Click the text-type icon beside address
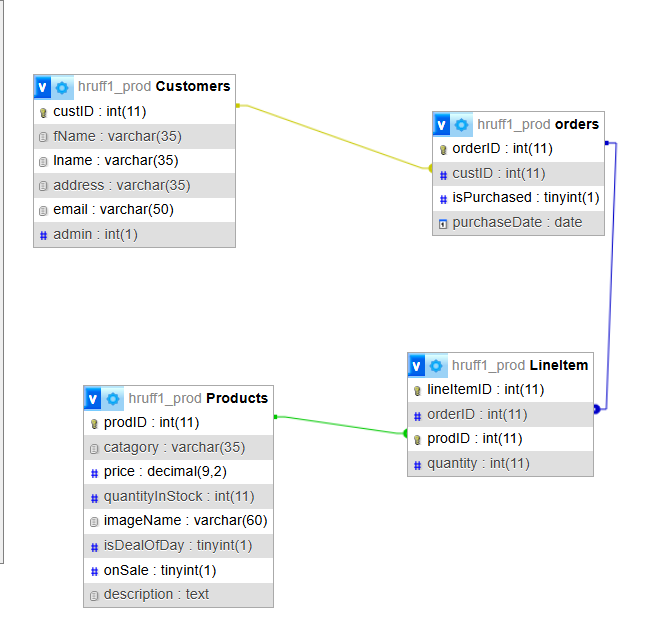 [43, 186]
